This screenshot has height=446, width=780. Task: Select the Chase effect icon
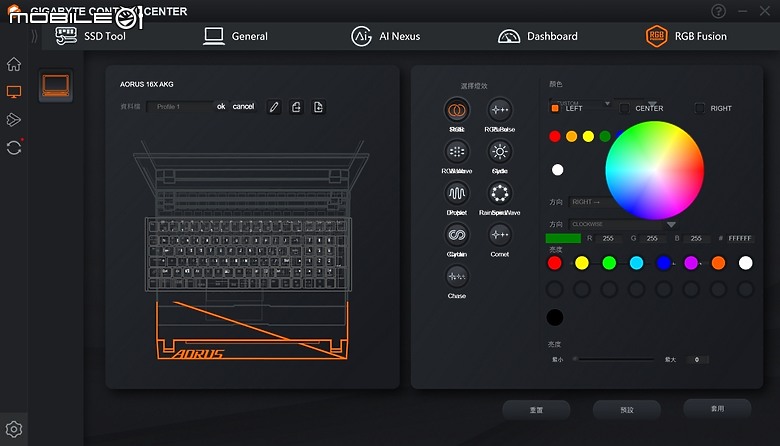point(457,276)
